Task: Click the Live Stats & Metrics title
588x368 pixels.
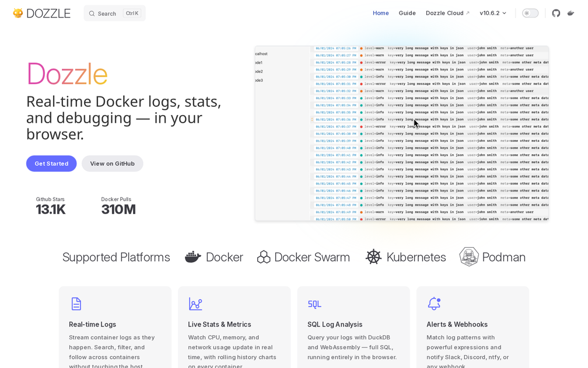Action: [219, 324]
